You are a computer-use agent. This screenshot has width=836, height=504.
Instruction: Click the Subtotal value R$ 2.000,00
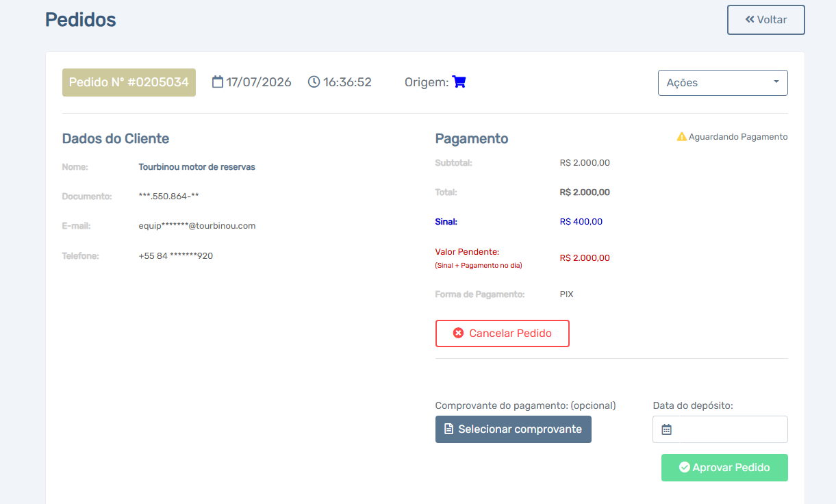(x=585, y=163)
